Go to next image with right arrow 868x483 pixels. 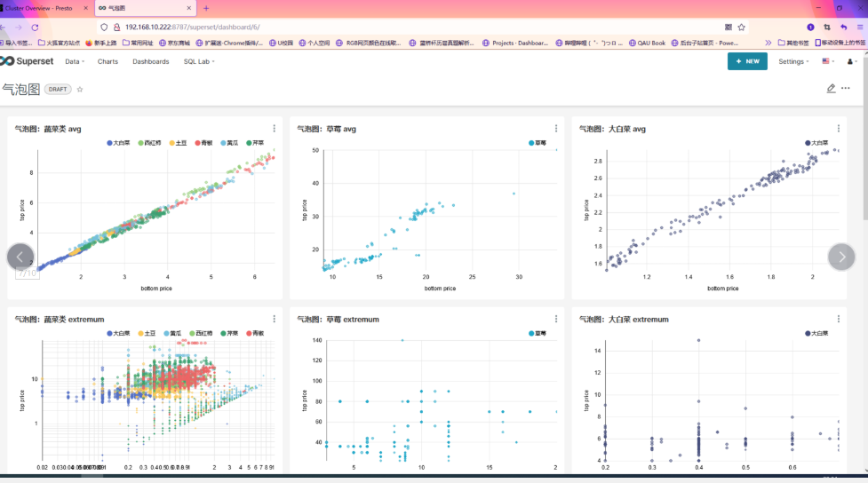(x=841, y=257)
